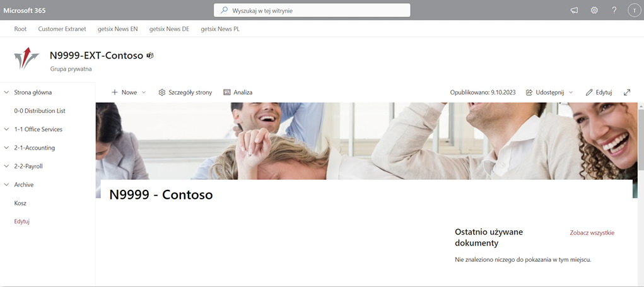Screen dimensions: 644x287
Task: Click Ostatnio używane dokumenty heading
Action: pos(489,237)
